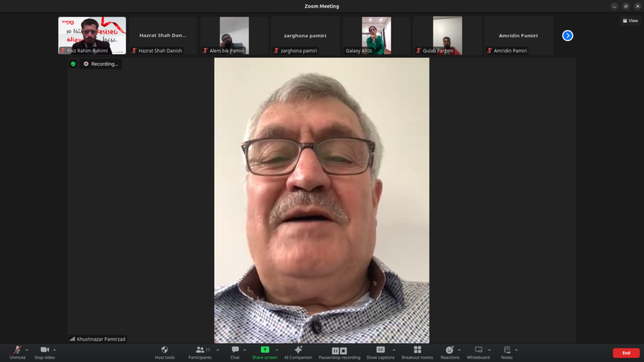The height and width of the screenshot is (362, 644).
Task: Click the green encryption shield icon
Action: tap(73, 64)
